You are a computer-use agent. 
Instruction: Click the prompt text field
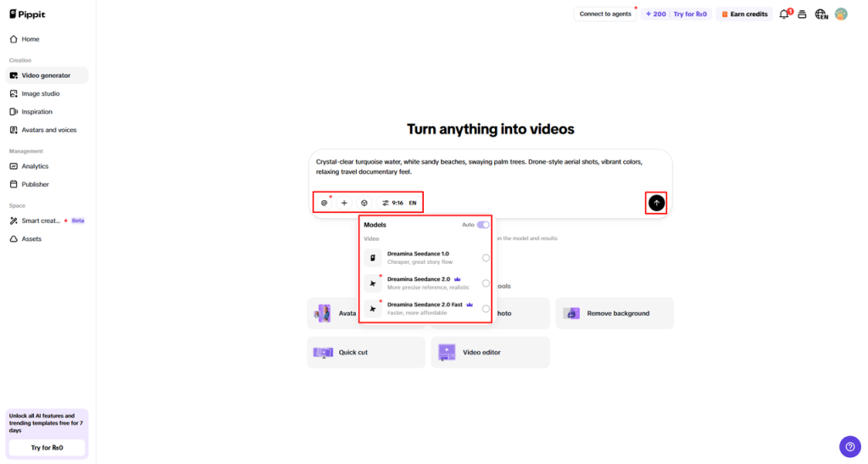coord(490,167)
